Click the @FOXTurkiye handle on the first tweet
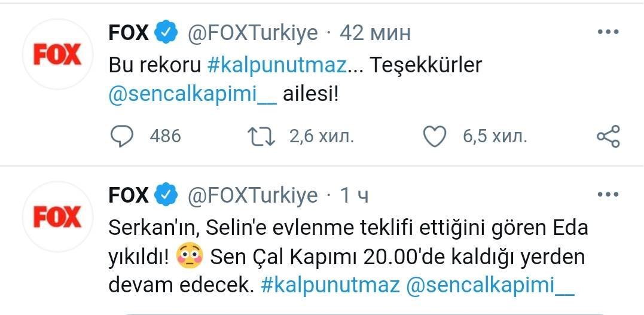This screenshot has height=315, width=644. 253,33
